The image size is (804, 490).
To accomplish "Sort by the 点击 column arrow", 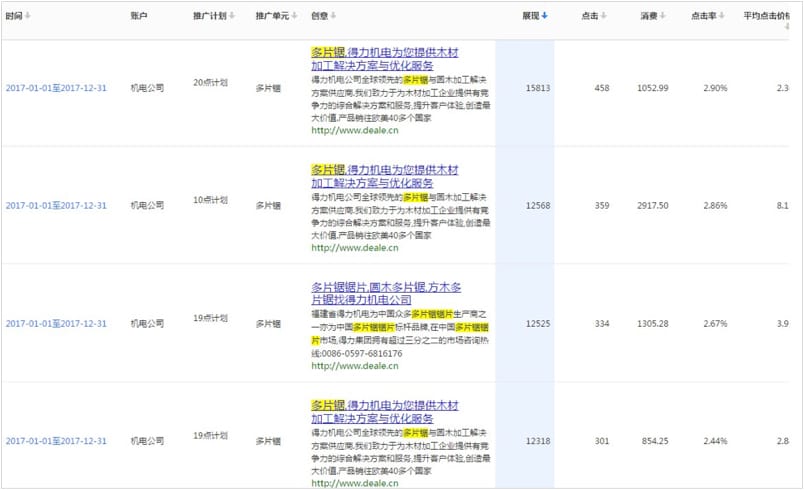I will pyautogui.click(x=604, y=16).
